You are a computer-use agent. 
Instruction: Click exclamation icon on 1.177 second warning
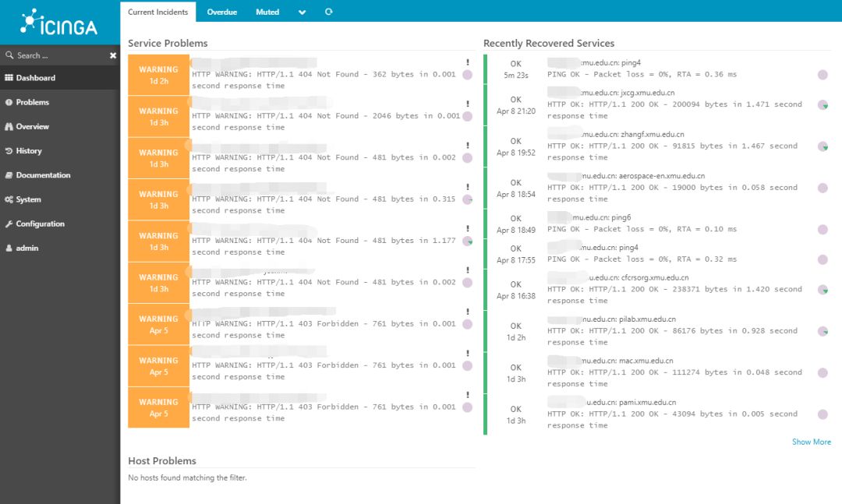click(468, 229)
